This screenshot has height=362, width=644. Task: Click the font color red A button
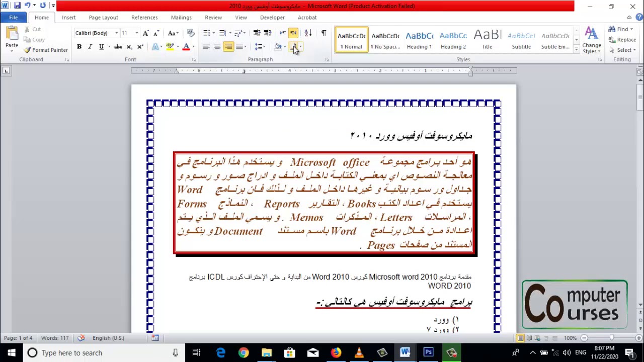point(186,47)
